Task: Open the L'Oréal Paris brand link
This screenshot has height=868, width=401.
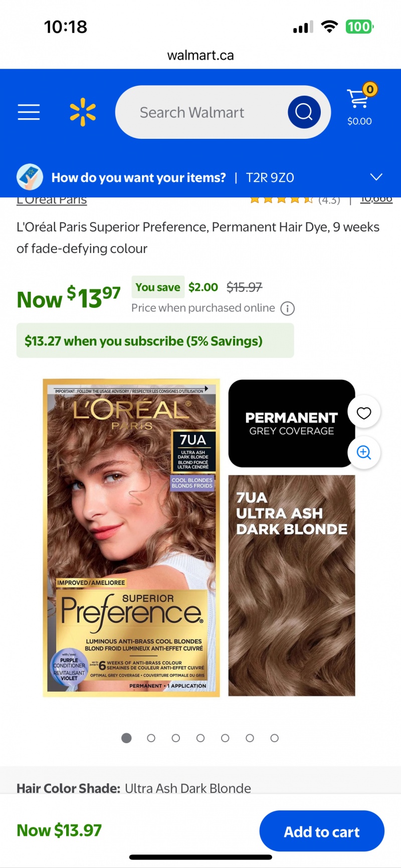Action: (52, 200)
